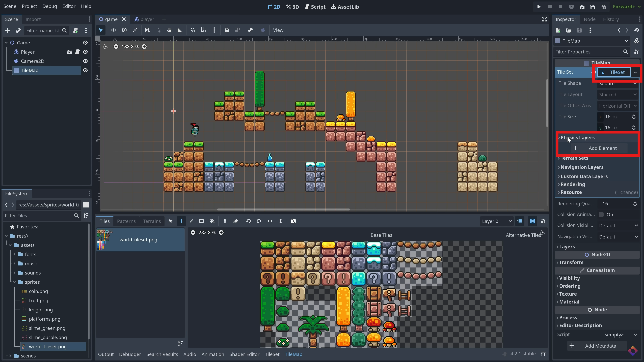Image resolution: width=644 pixels, height=362 pixels.
Task: Select the Eraser tool in TileMap toolbar
Action: click(x=235, y=221)
